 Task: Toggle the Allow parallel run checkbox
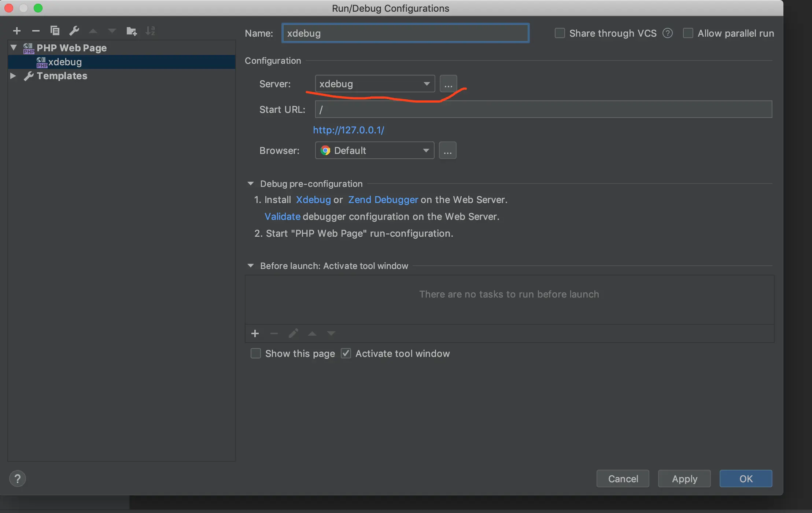tap(688, 33)
